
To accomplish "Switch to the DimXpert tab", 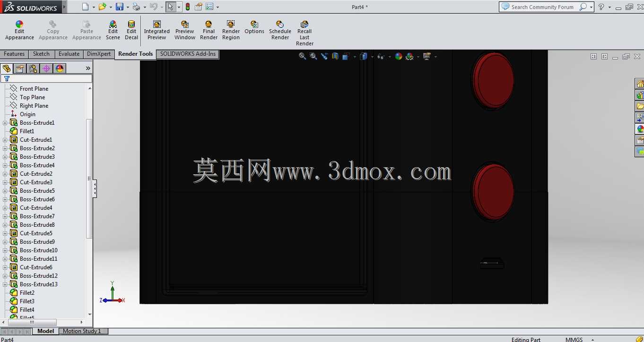I will pos(99,54).
